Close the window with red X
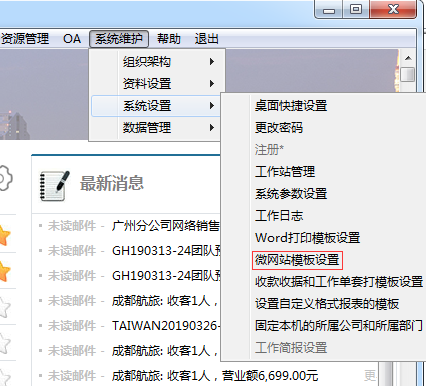 393,10
